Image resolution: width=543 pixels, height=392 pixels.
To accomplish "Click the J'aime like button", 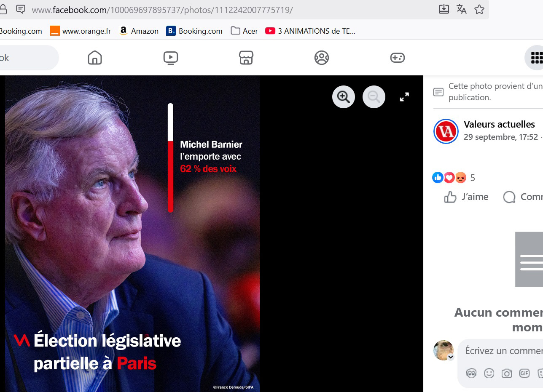I will click(x=466, y=197).
